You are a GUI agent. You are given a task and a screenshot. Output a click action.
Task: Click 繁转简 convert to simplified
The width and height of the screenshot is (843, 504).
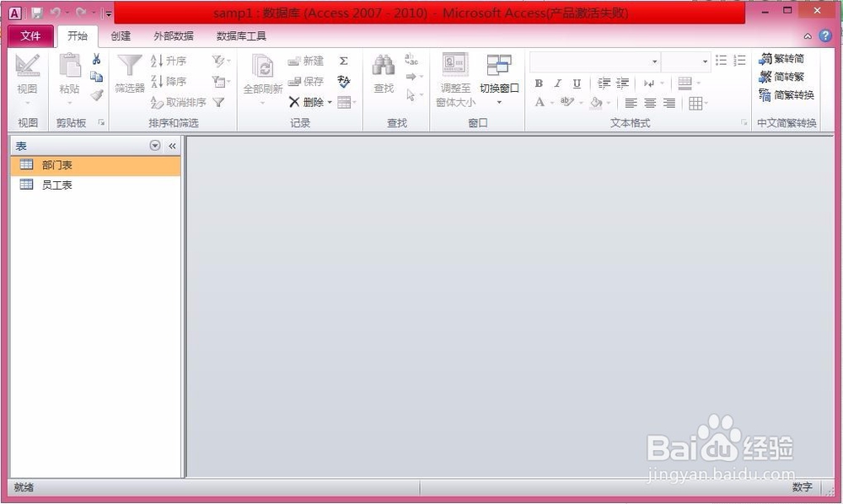point(781,58)
